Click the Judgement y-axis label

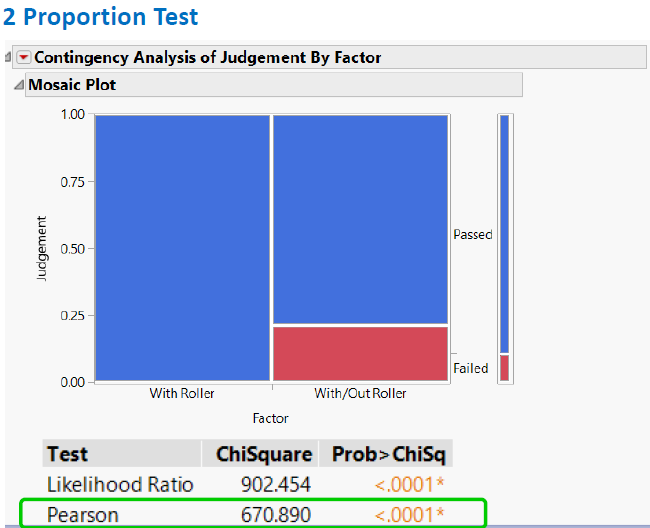[x=42, y=248]
